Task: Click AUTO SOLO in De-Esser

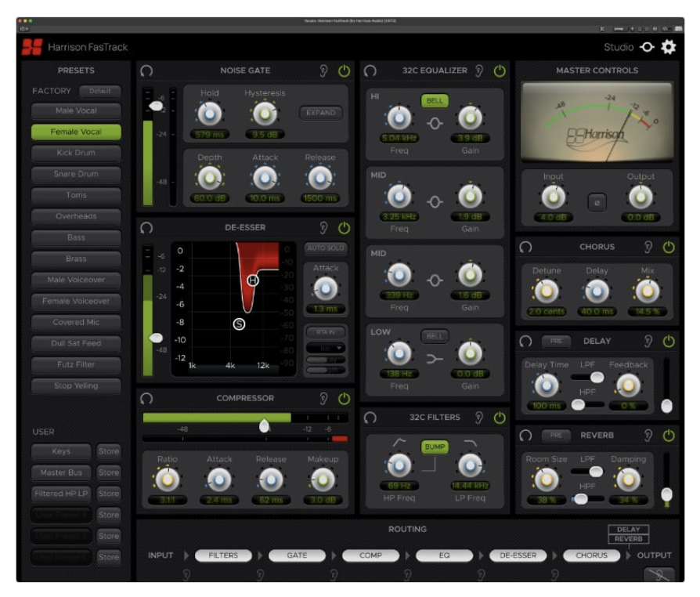Action: click(x=326, y=248)
